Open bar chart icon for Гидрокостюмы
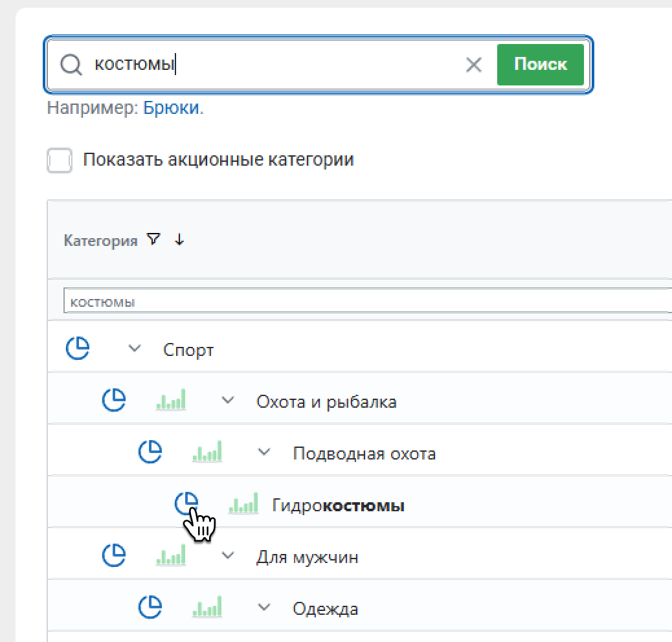 point(243,504)
